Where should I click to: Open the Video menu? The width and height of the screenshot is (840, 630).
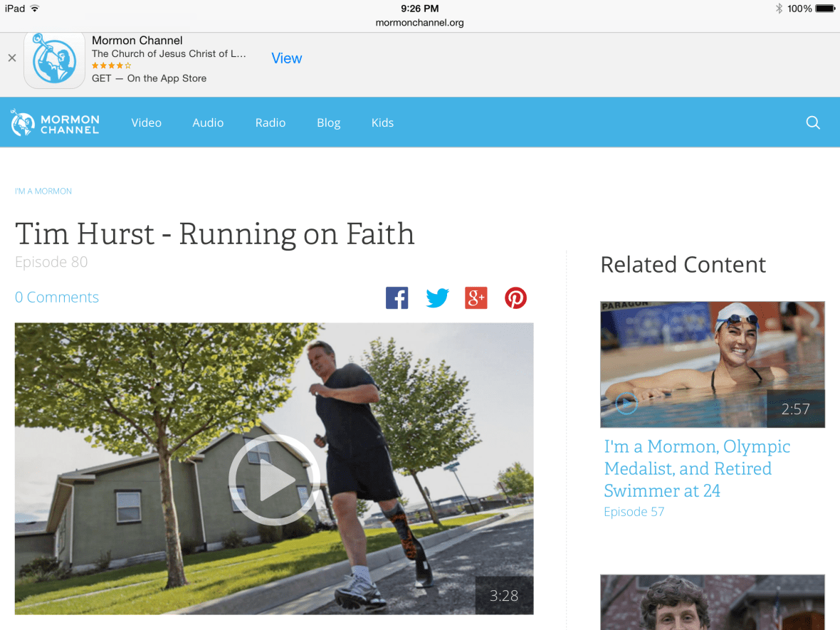(x=146, y=122)
